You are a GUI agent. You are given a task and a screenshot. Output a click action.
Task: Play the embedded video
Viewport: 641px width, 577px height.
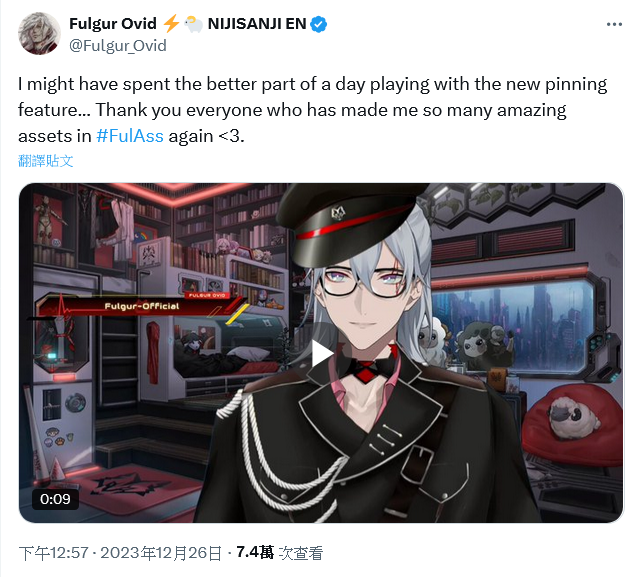pyautogui.click(x=321, y=353)
